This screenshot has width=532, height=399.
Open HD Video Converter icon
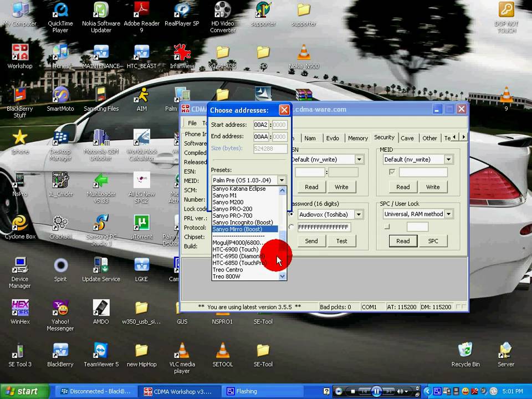click(x=223, y=17)
